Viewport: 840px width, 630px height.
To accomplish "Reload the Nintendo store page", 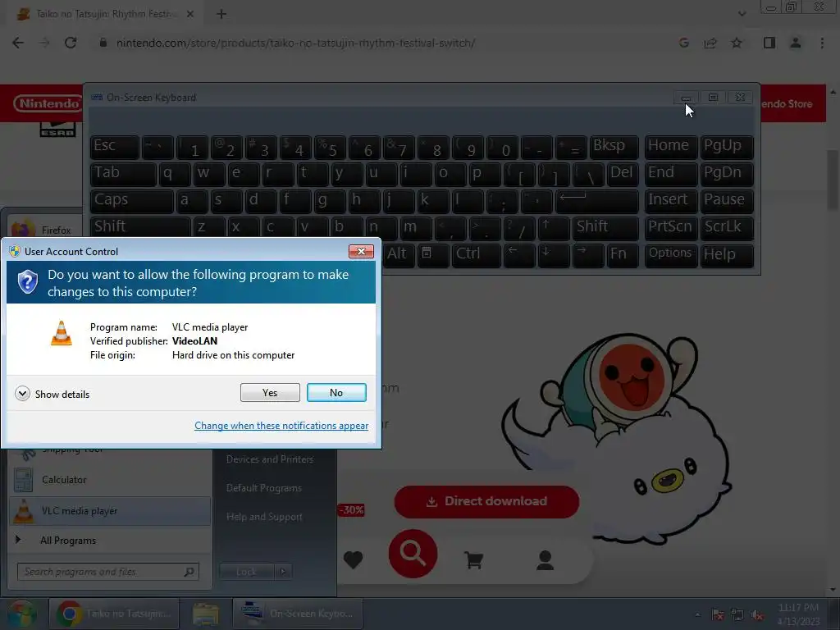I will coord(71,43).
